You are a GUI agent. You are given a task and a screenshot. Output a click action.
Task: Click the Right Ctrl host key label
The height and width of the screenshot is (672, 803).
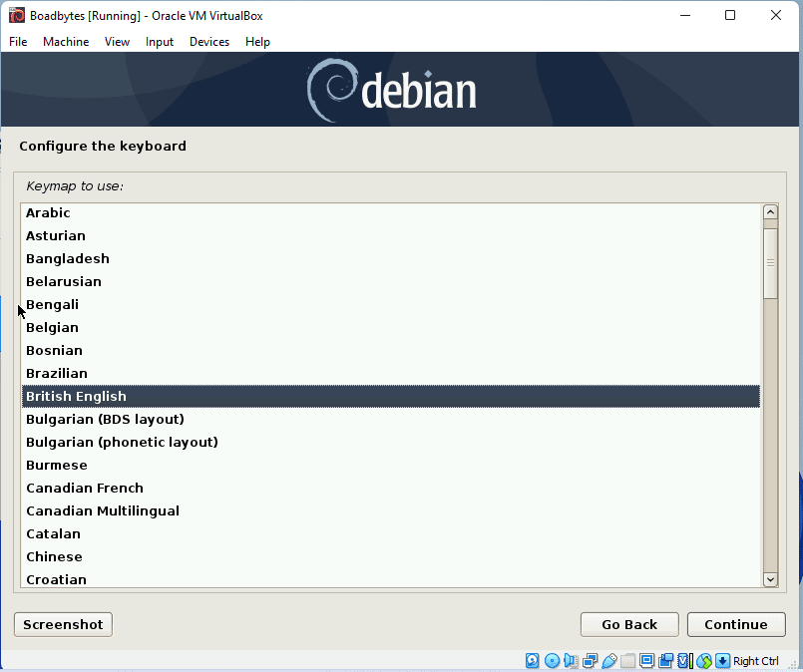click(756, 661)
